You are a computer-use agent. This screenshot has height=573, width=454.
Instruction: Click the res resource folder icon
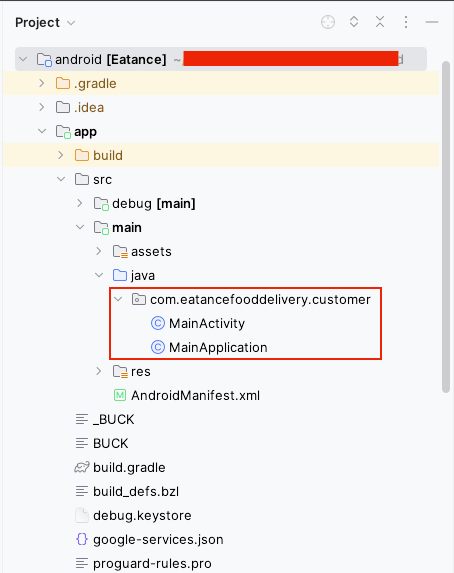coord(120,372)
